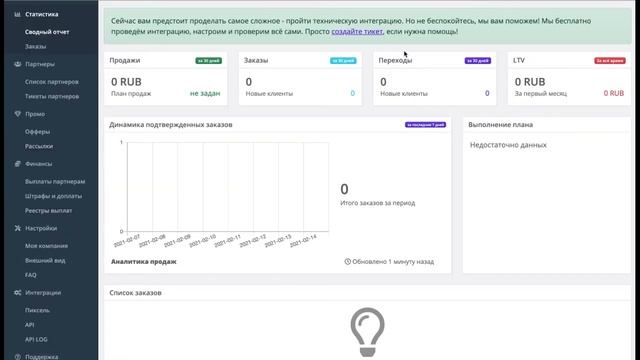
Task: Click the red badge on LTV card
Action: point(610,61)
